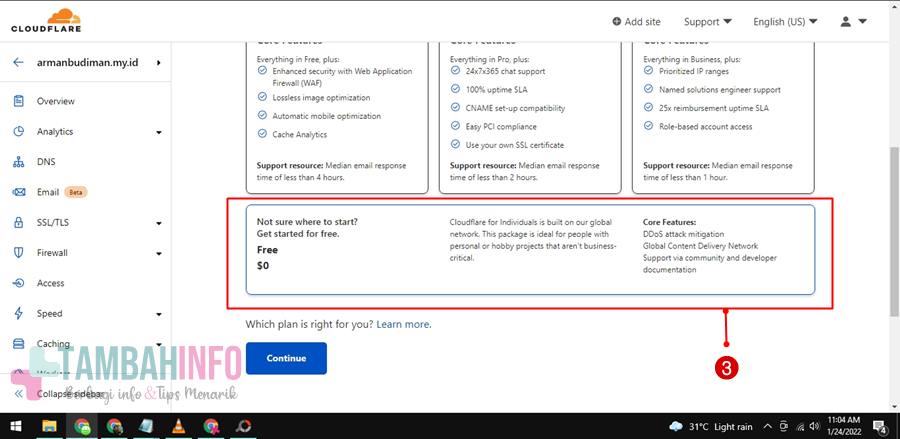Screen dimensions: 900x439
Task: Collapse the sidebar
Action: pyautogui.click(x=57, y=394)
